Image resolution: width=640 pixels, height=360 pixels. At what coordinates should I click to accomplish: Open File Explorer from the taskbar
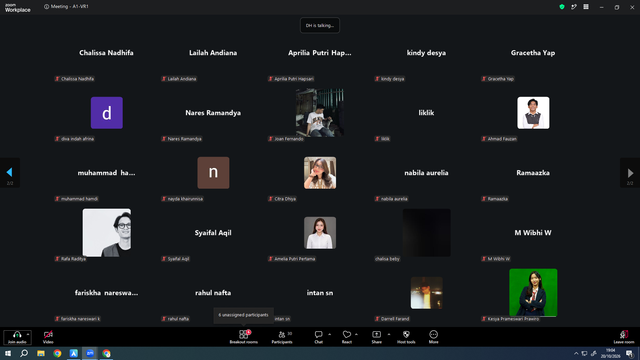point(41,353)
